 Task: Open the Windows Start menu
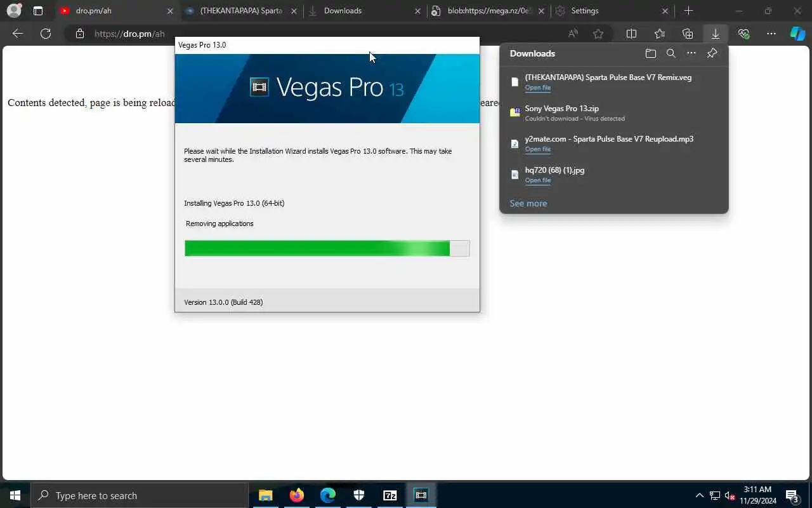[15, 495]
